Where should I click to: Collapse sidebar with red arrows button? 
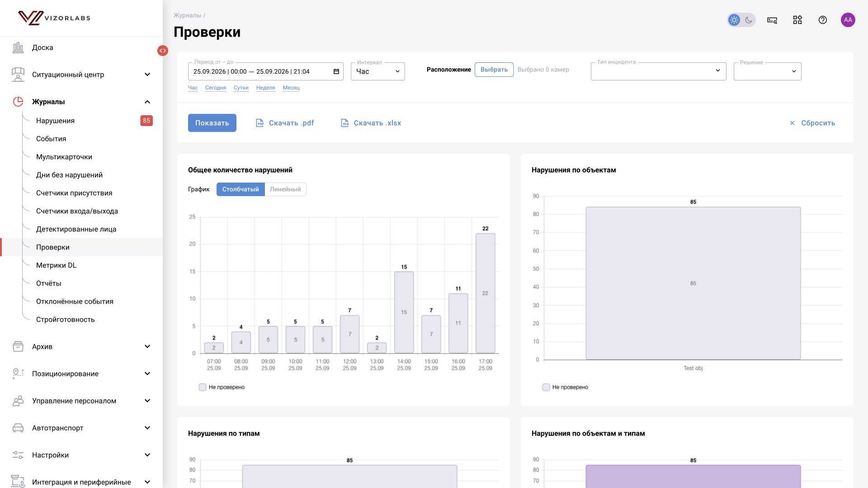pyautogui.click(x=163, y=51)
